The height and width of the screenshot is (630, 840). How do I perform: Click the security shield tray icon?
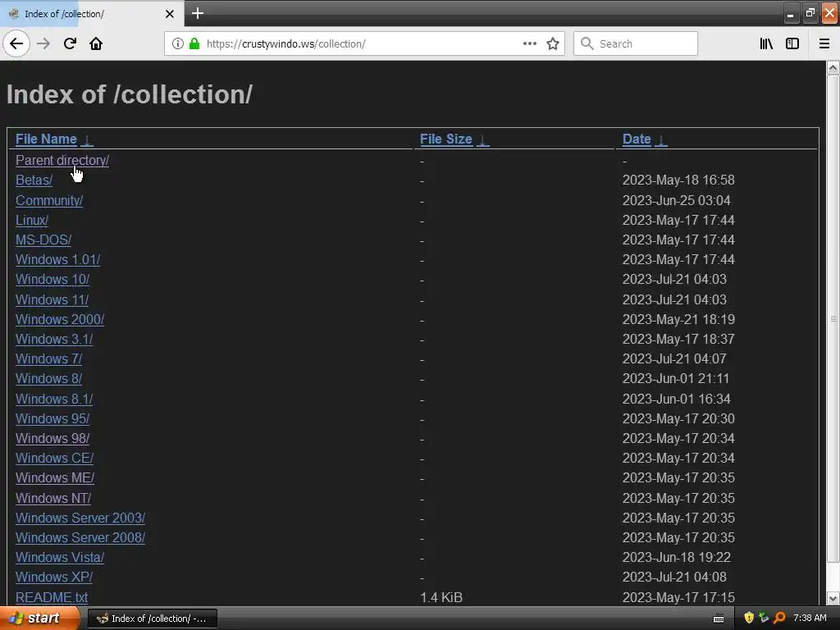[x=749, y=619]
